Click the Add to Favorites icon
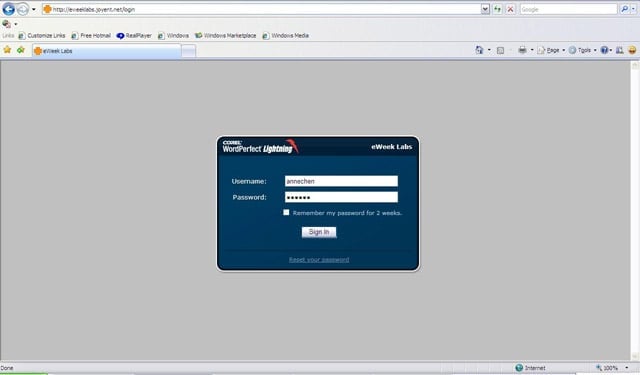Screen dimensions: 640x375 21,50
